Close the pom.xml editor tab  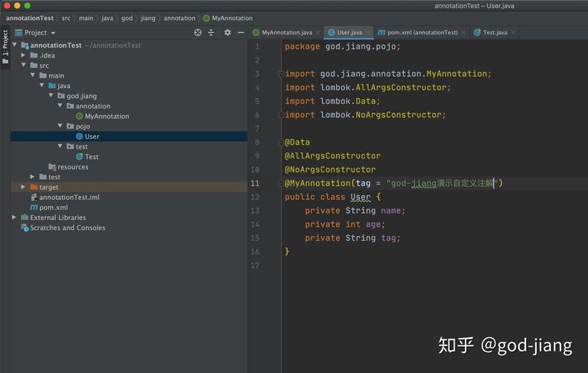coord(463,33)
